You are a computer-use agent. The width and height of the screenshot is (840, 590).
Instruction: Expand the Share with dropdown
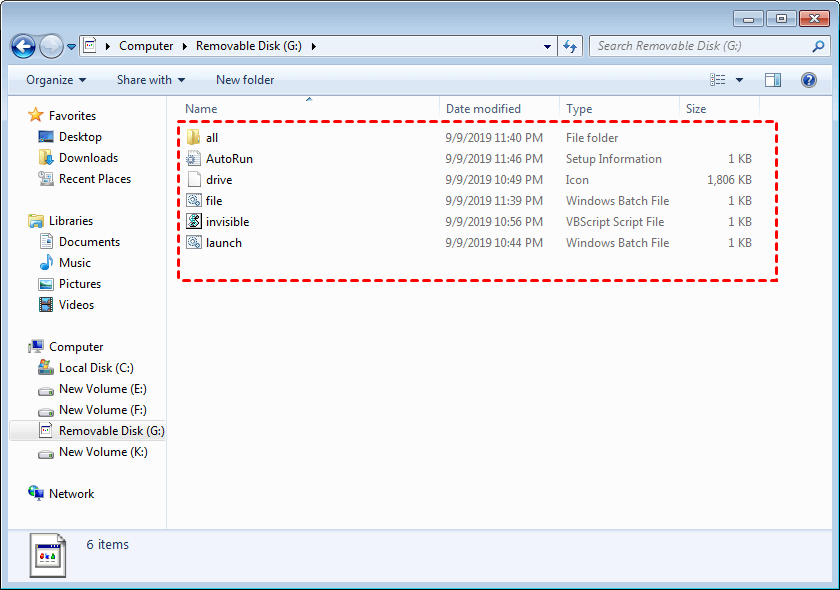[150, 80]
